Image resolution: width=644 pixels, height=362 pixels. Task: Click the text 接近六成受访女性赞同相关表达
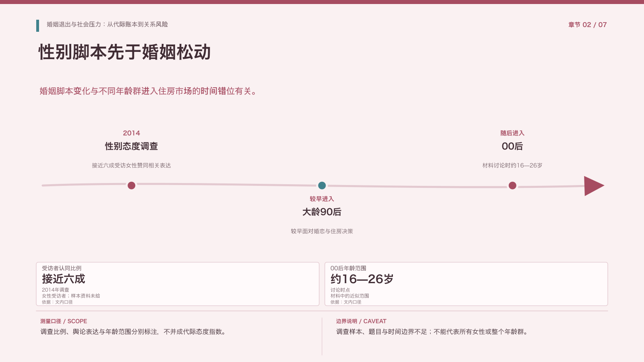pyautogui.click(x=131, y=165)
